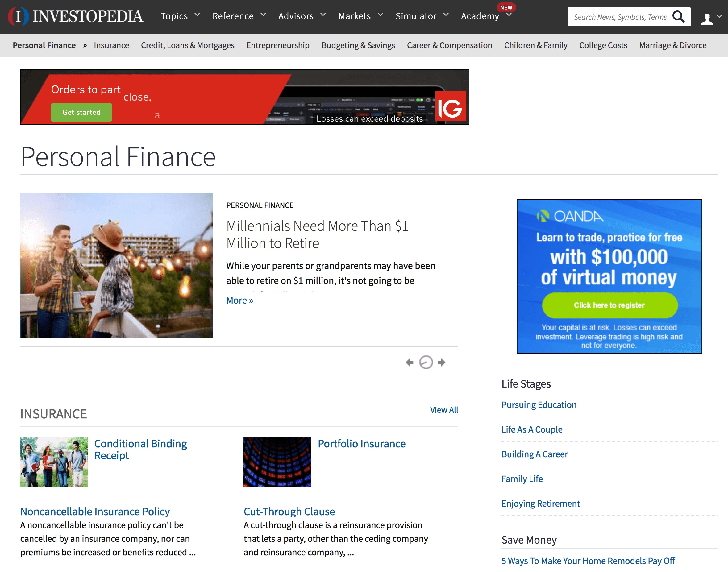This screenshot has height=572, width=728.
Task: Click the OANDA logo in sidebar ad
Action: click(x=570, y=216)
